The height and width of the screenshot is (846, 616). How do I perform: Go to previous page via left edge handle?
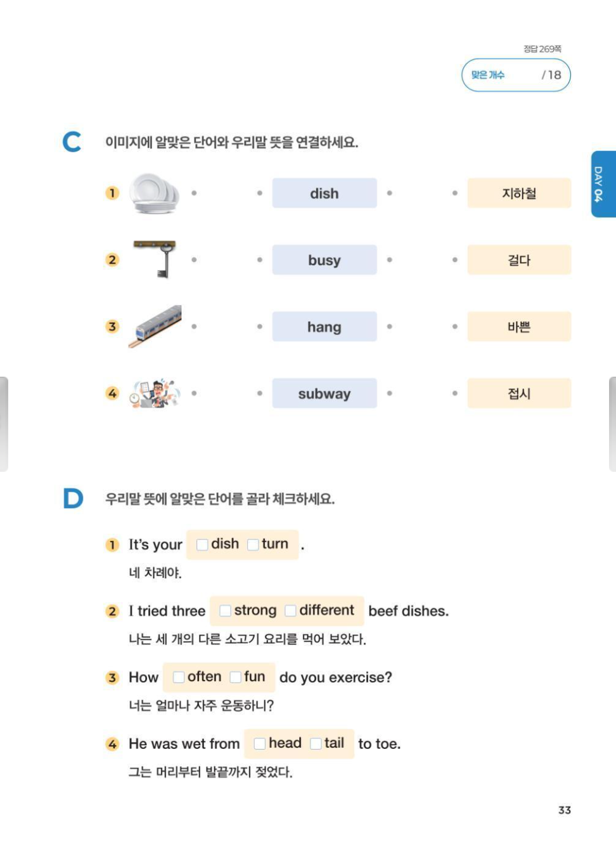coord(4,424)
